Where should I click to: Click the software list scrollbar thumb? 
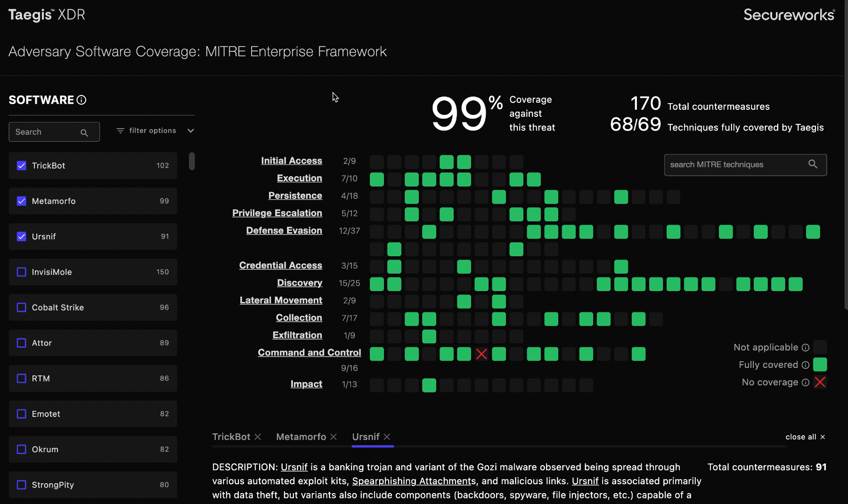pos(192,161)
